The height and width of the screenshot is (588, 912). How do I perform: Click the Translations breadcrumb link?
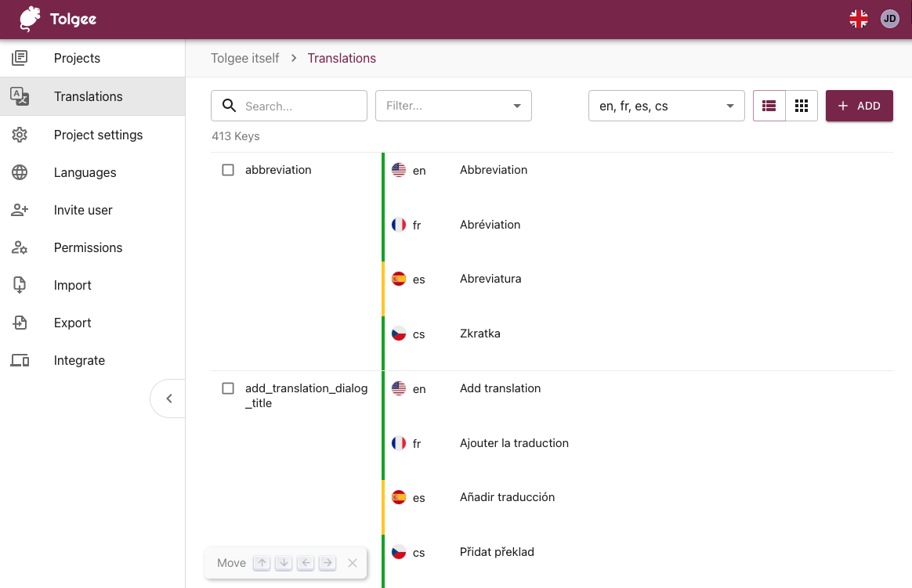click(342, 58)
